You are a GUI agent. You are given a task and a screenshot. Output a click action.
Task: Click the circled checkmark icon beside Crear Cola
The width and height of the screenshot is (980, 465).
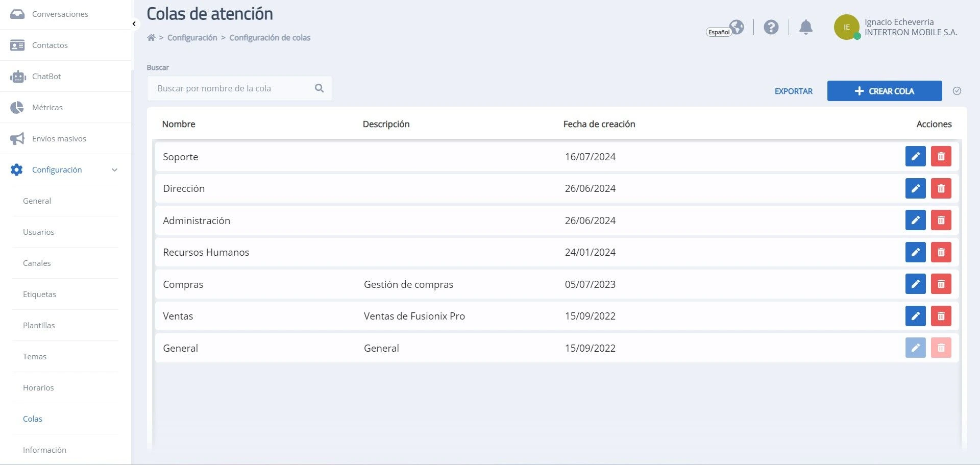pyautogui.click(x=957, y=91)
